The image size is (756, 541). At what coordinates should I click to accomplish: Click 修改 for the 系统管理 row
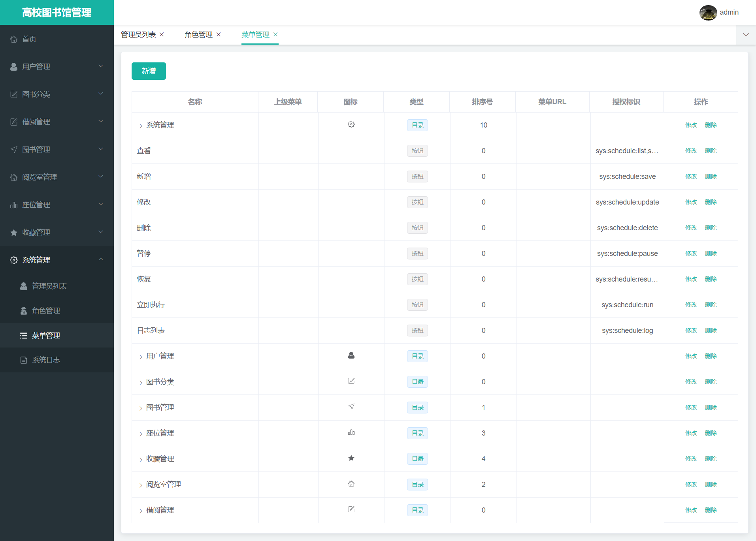click(x=691, y=125)
